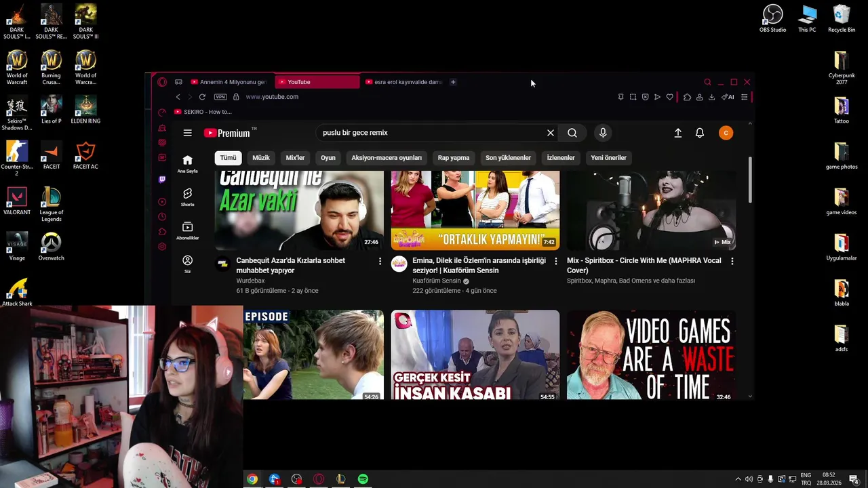Open the Aria AI button in toolbar
Image resolution: width=868 pixels, height=488 pixels.
[x=728, y=97]
